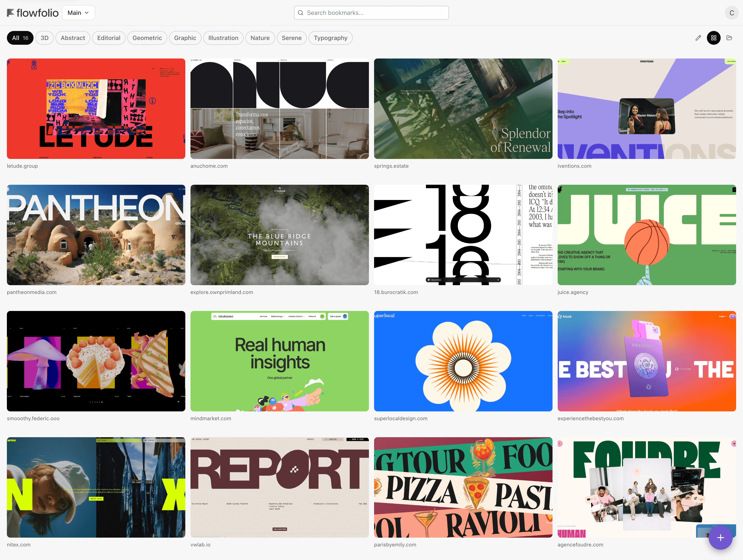Enable the Nature filter
Screen dimensions: 743x560
260,38
